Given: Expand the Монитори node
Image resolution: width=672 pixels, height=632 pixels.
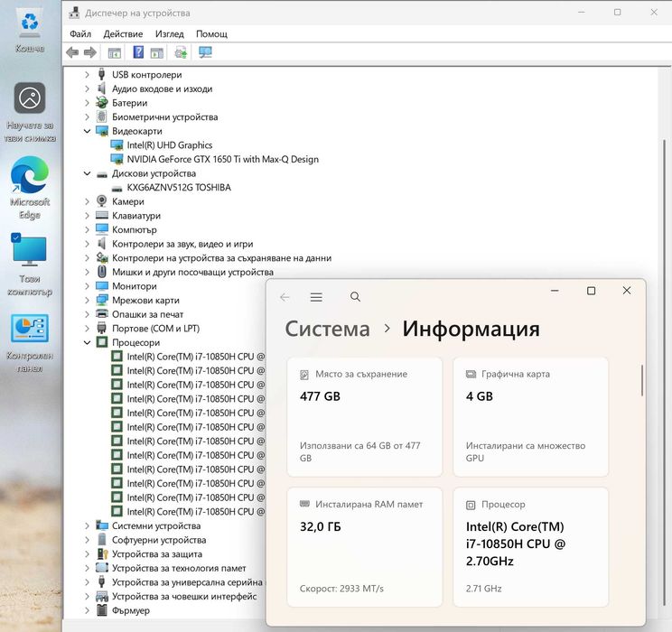Looking at the screenshot, I should (x=87, y=286).
